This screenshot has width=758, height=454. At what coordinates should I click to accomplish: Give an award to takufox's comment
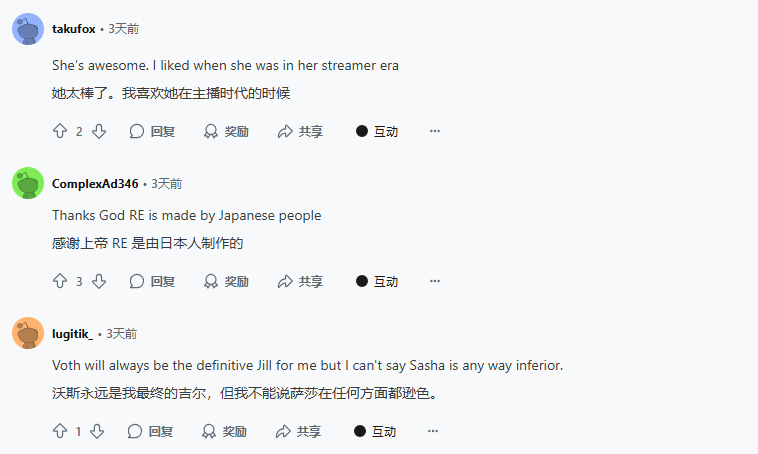point(226,131)
